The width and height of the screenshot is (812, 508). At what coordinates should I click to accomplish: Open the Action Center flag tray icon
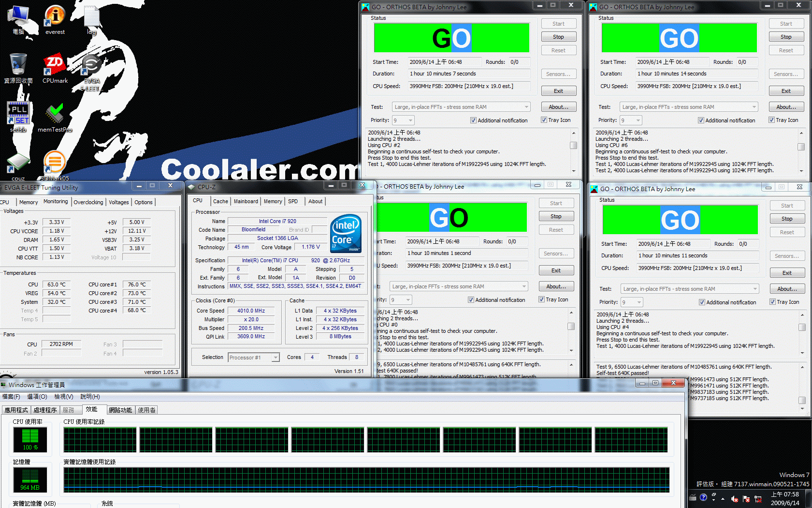tap(746, 498)
